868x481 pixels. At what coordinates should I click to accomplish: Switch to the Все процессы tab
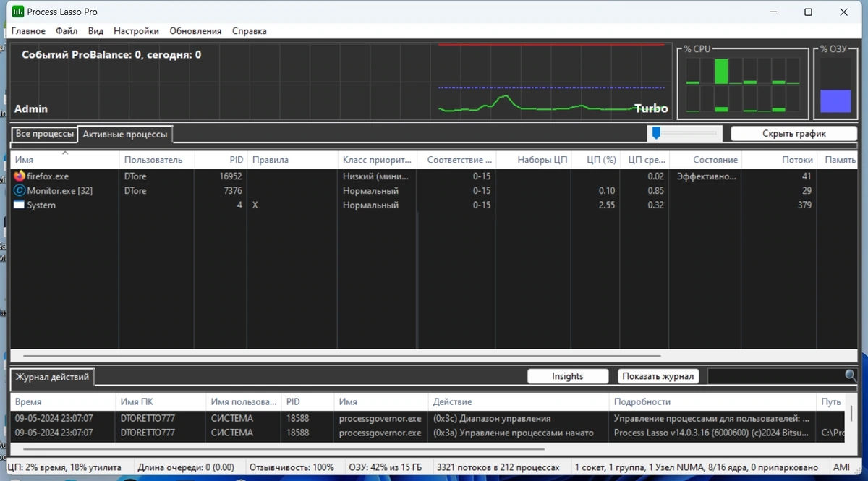click(x=44, y=135)
